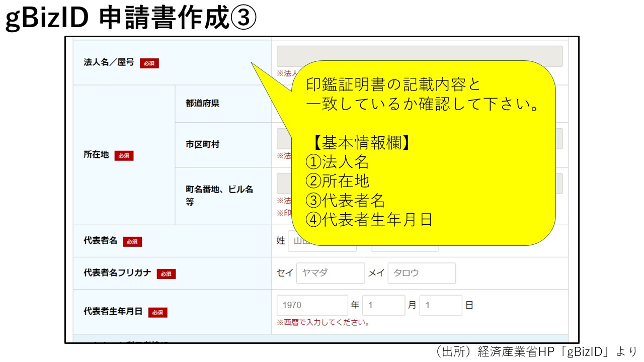Click the 必須 badge next to 所在地
This screenshot has height=362, width=644.
point(124,156)
